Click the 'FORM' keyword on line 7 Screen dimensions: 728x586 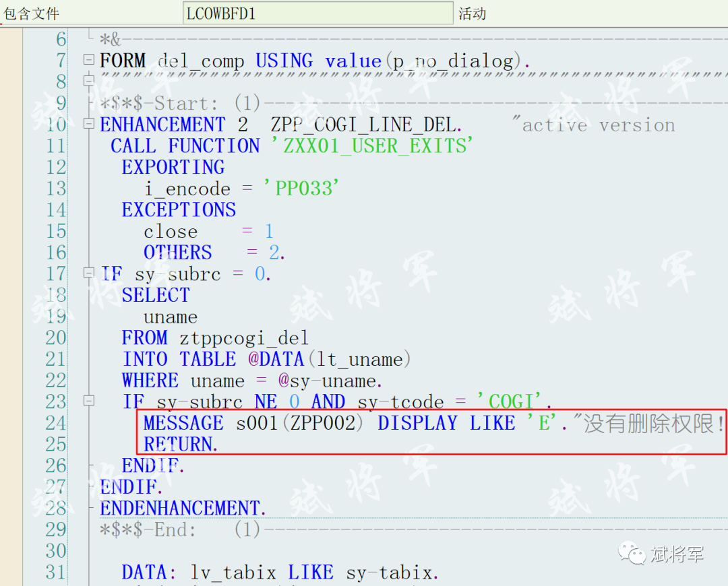[123, 61]
